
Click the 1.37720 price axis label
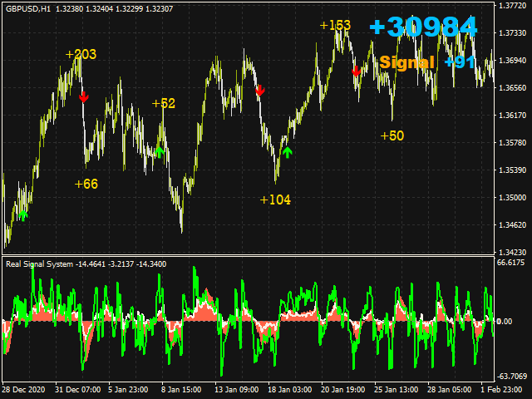pos(512,6)
